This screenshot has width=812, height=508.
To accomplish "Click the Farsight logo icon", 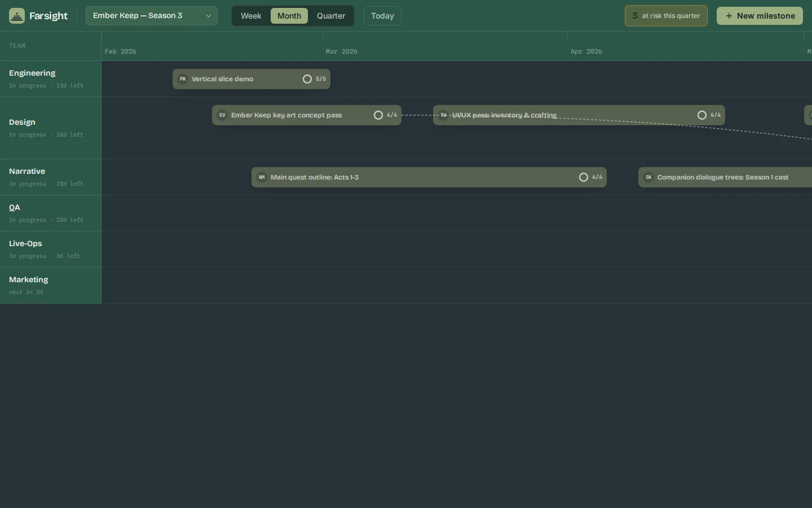I will 17,16.
